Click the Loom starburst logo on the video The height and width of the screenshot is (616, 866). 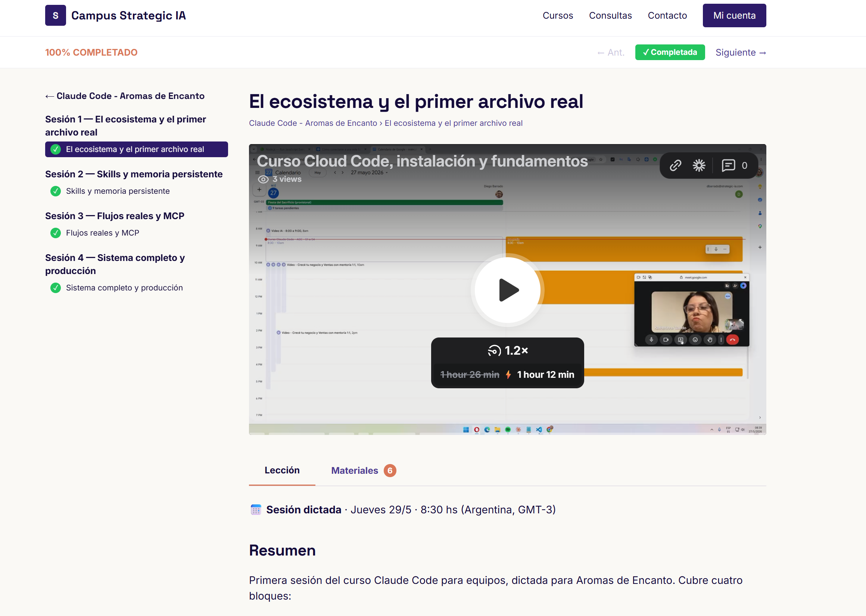pos(699,165)
